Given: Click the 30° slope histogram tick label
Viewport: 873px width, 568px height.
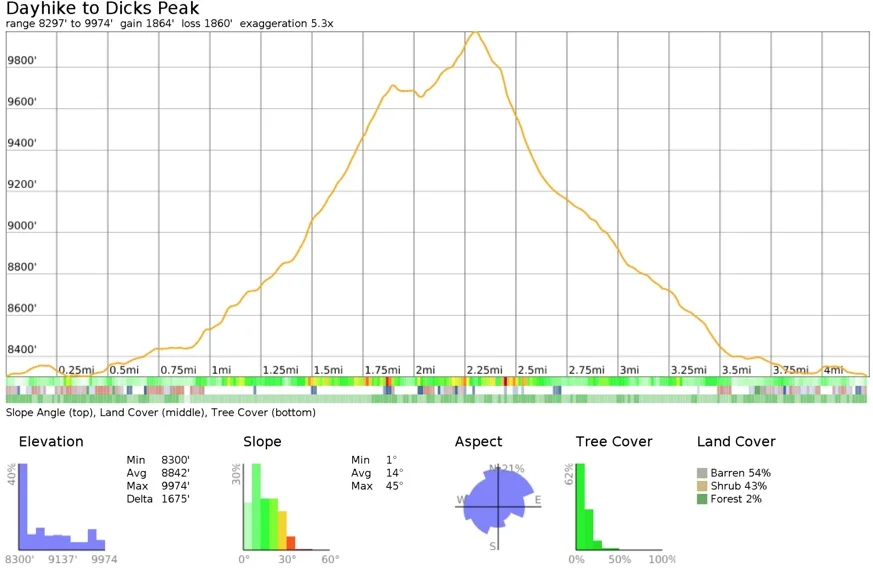Looking at the screenshot, I should [x=287, y=559].
